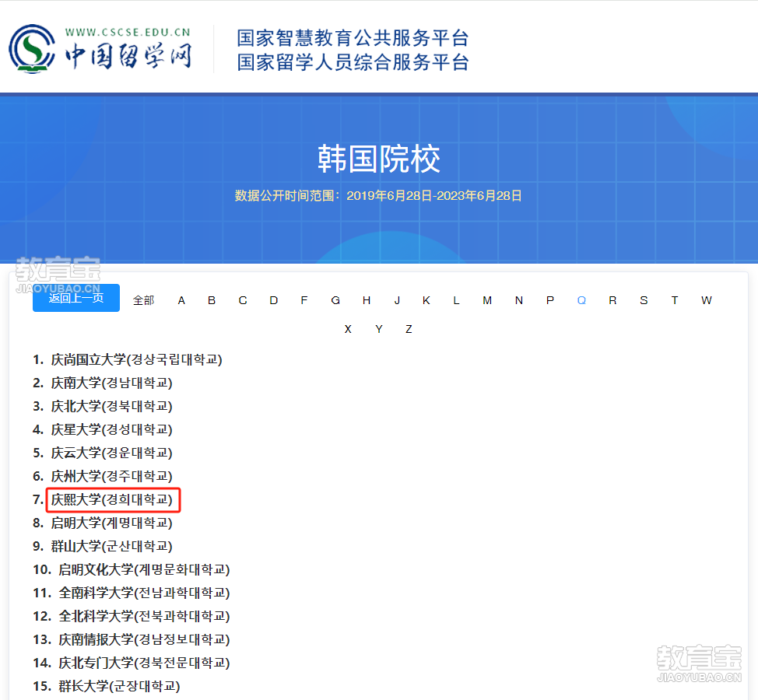Filter universities by letter H
Viewport: 758px width, 700px height.
(367, 300)
